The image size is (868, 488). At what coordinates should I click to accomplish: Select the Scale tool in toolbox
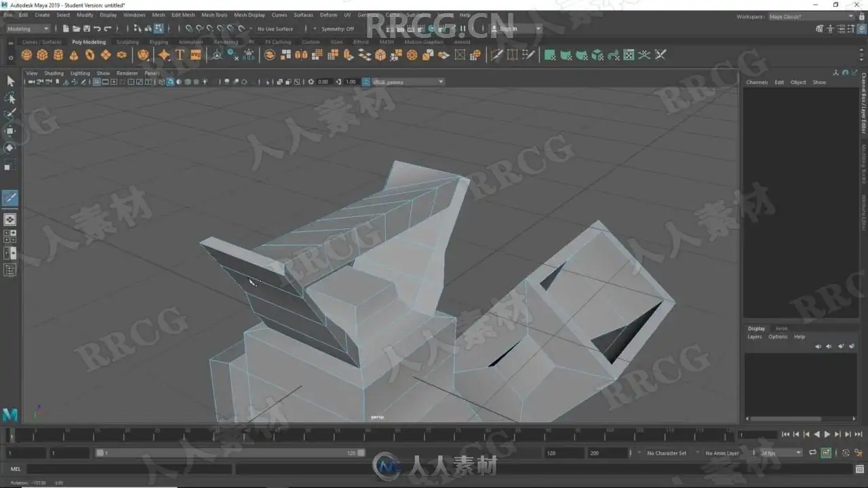click(x=10, y=165)
